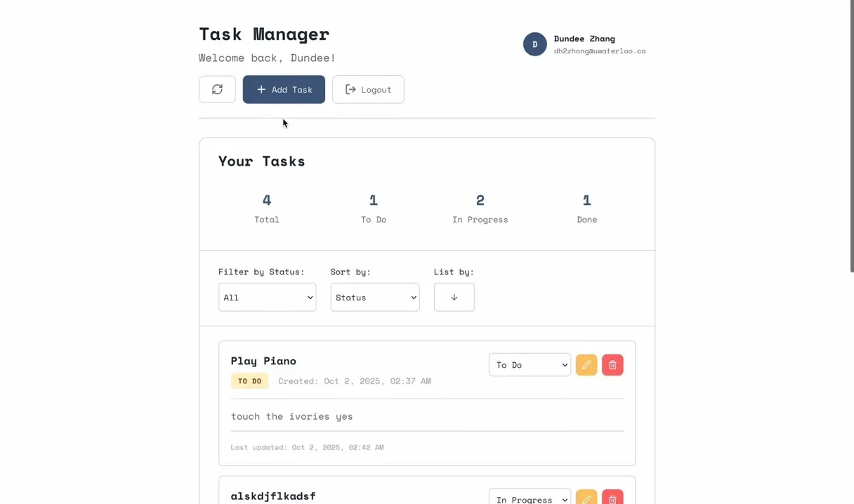Click the Add Task button
854x504 pixels.
click(284, 89)
